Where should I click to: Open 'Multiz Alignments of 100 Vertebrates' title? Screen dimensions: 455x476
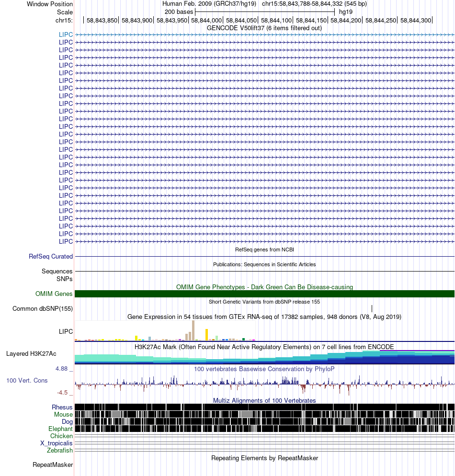(x=264, y=400)
